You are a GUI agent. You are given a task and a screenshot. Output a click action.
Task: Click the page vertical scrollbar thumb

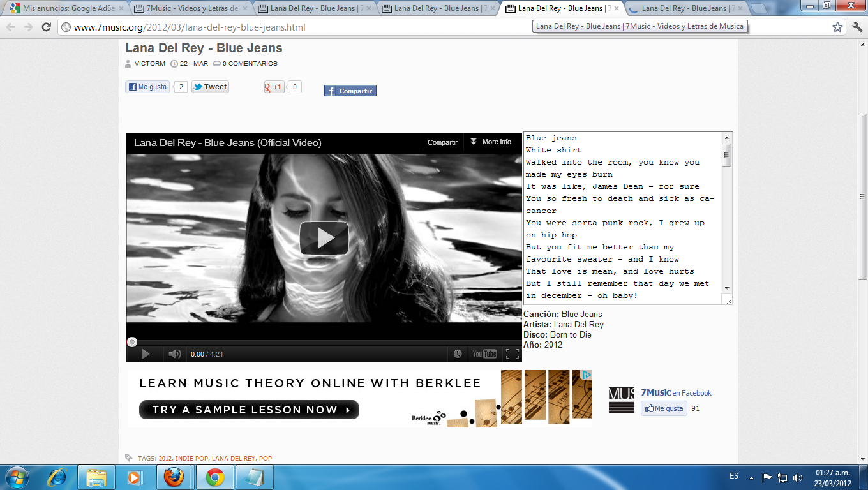[862, 198]
